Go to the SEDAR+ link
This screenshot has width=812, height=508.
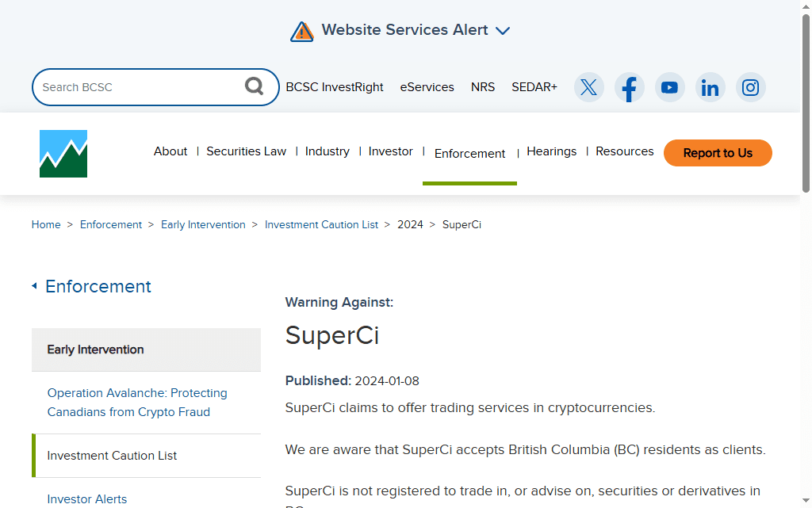pyautogui.click(x=534, y=87)
